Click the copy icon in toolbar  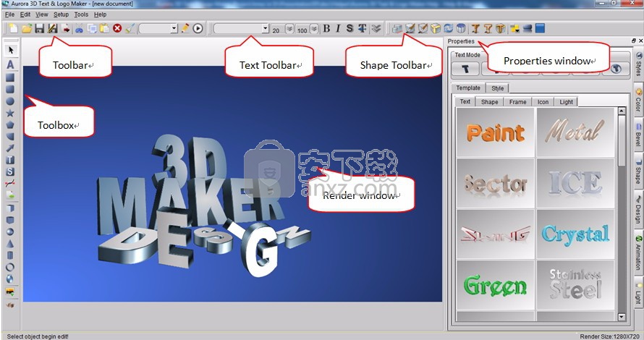point(92,28)
